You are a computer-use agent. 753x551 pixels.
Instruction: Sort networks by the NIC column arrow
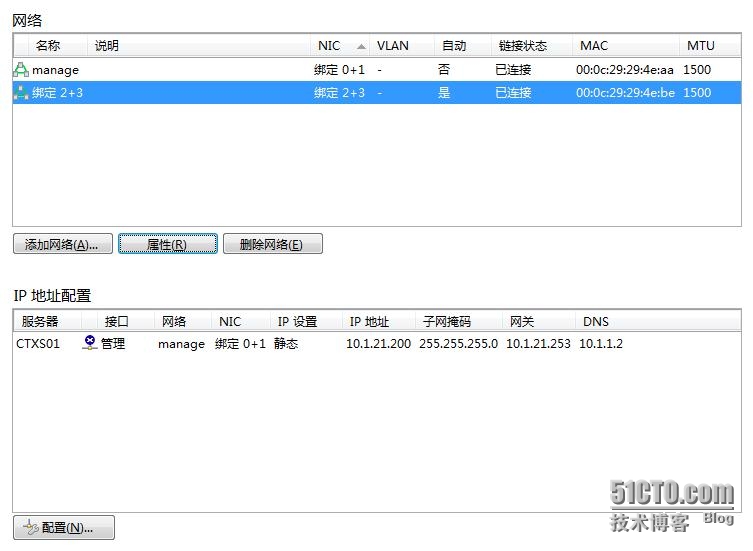tap(361, 47)
